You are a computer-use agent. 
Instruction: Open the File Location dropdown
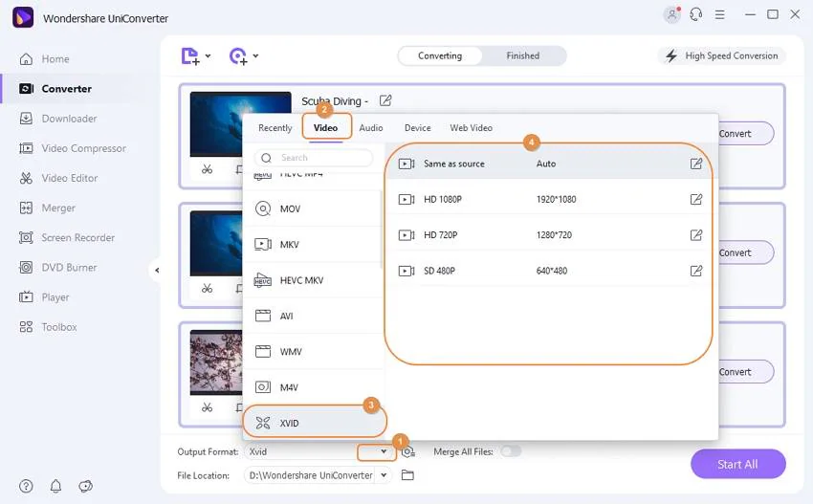click(384, 475)
